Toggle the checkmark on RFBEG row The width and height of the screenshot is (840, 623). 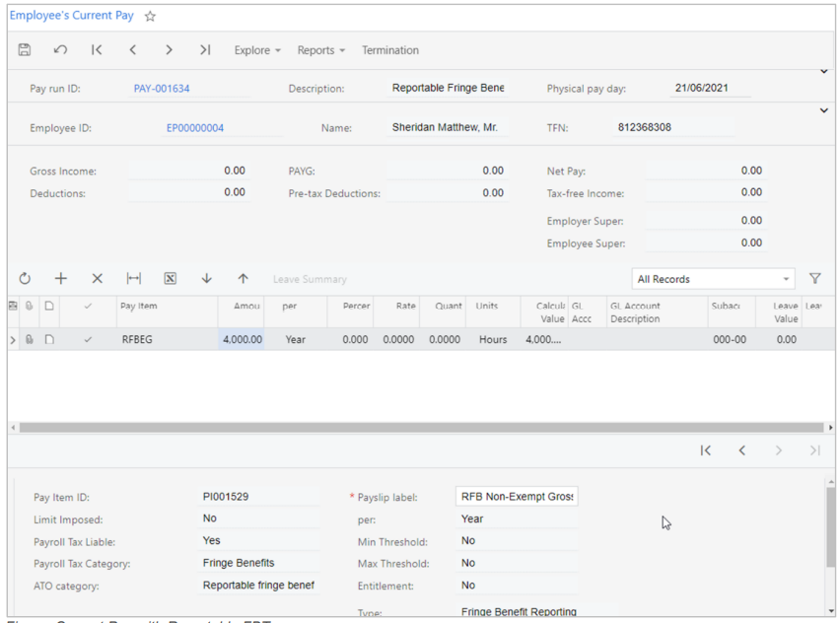point(89,339)
